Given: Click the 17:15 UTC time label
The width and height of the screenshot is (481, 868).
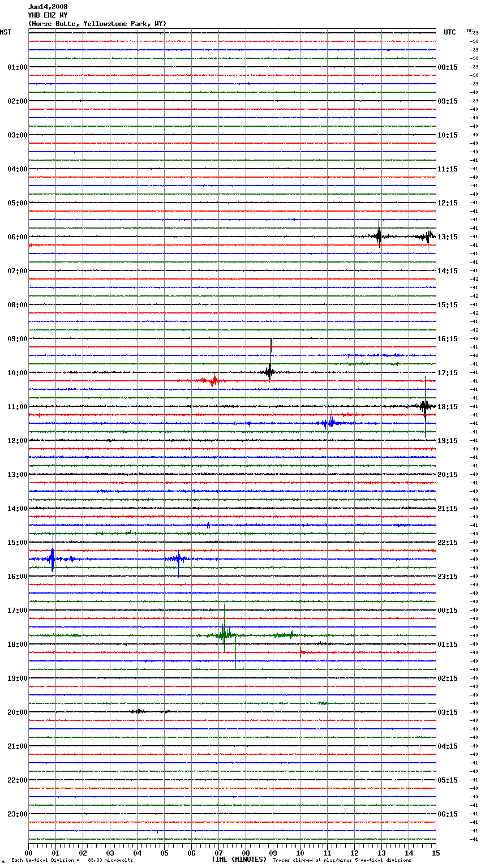Looking at the screenshot, I should (448, 373).
